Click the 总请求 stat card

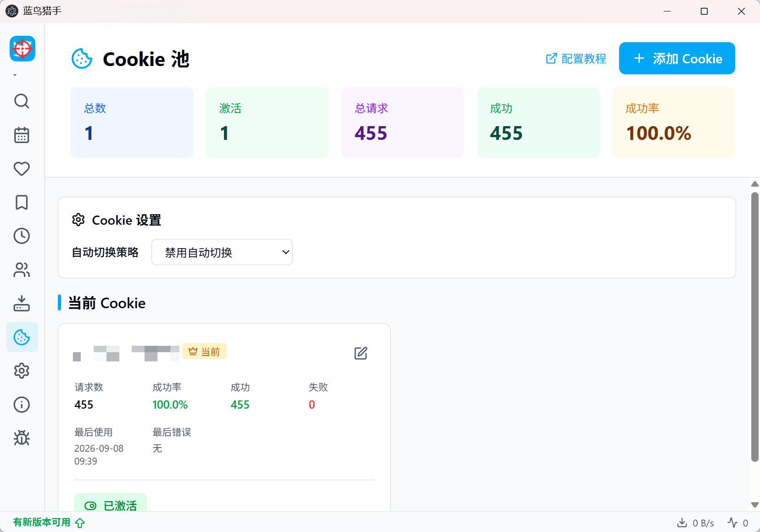pyautogui.click(x=403, y=122)
